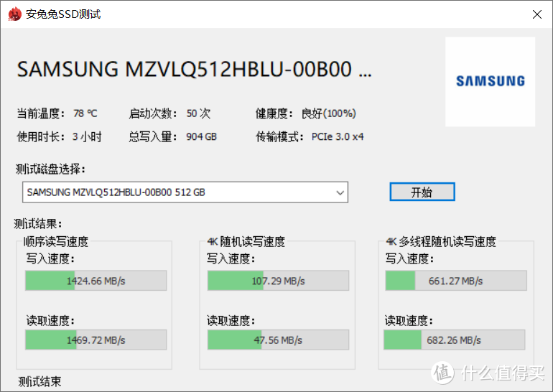Click the 4K random write 107.29 MB/s bar
This screenshot has height=392, width=553.
pos(278,281)
